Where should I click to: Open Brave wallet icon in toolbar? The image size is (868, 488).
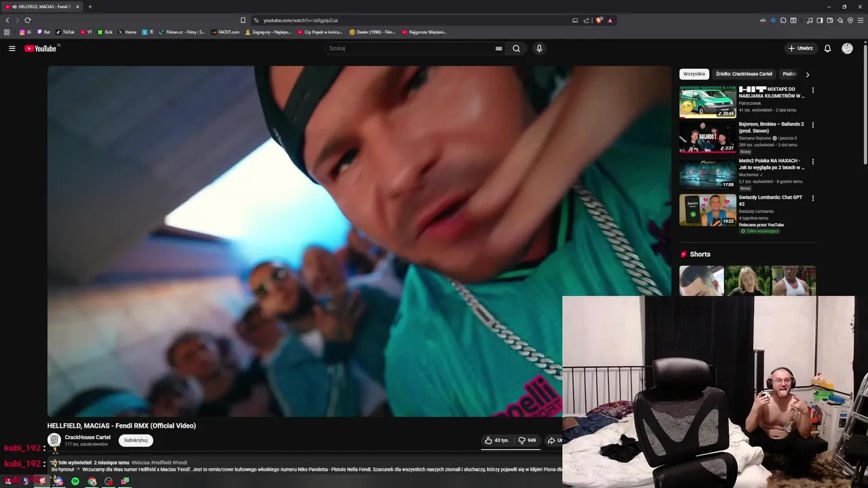pos(830,20)
